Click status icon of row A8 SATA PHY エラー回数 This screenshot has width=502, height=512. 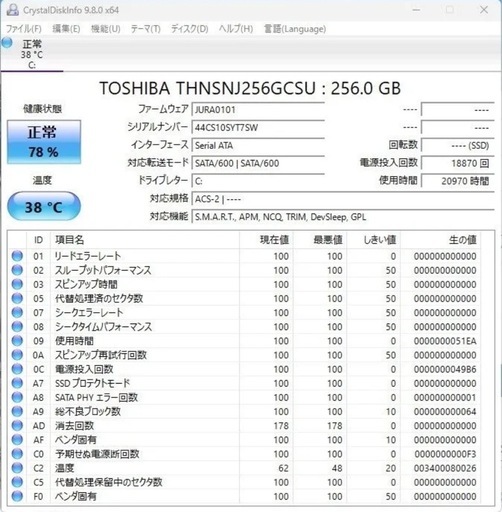17,397
